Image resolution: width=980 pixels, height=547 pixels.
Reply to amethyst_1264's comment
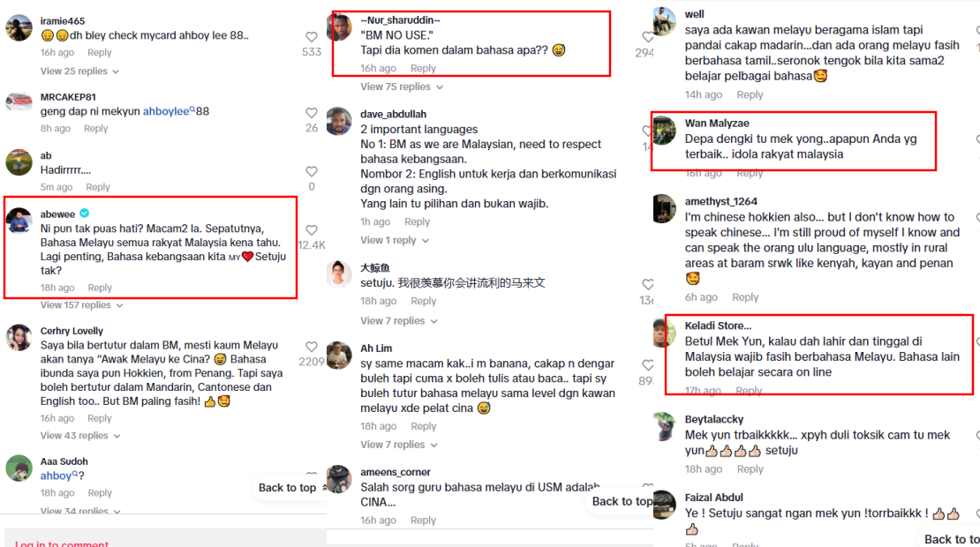(745, 297)
